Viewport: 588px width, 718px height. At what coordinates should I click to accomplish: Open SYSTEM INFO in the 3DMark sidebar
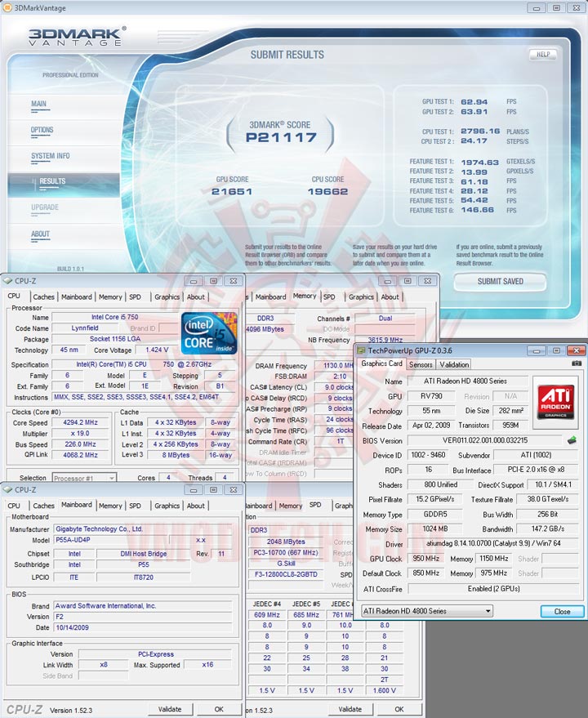51,156
